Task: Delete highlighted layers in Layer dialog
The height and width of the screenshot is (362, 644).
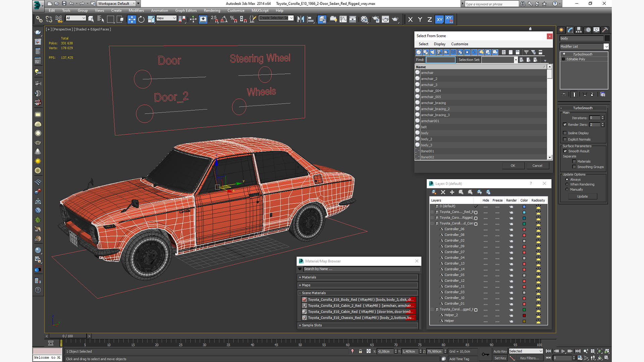Action: tap(443, 192)
